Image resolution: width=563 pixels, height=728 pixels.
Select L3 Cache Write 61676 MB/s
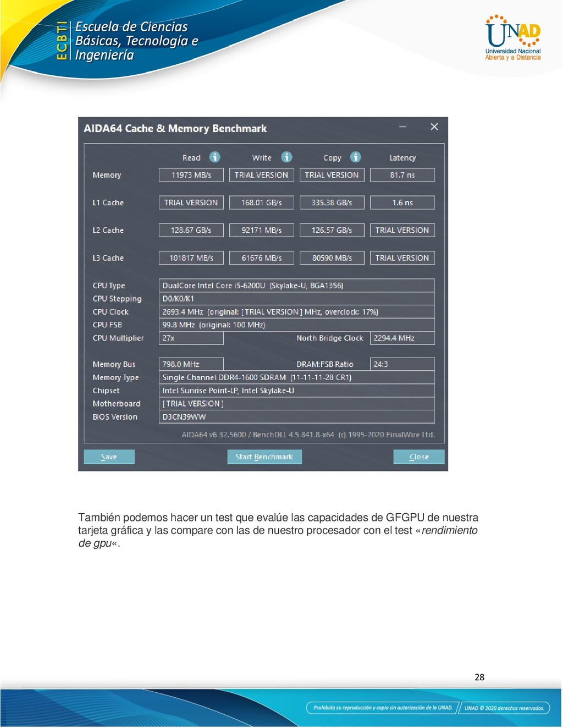tap(261, 258)
